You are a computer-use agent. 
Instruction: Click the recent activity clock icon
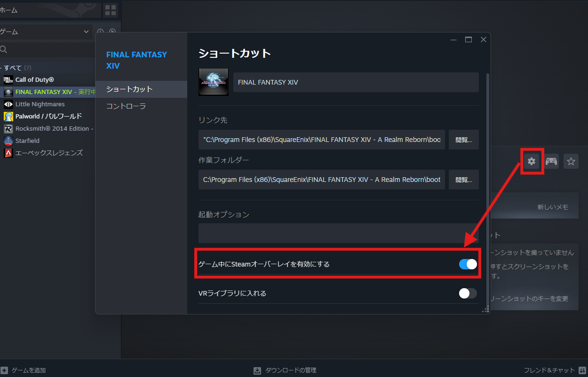tap(100, 31)
